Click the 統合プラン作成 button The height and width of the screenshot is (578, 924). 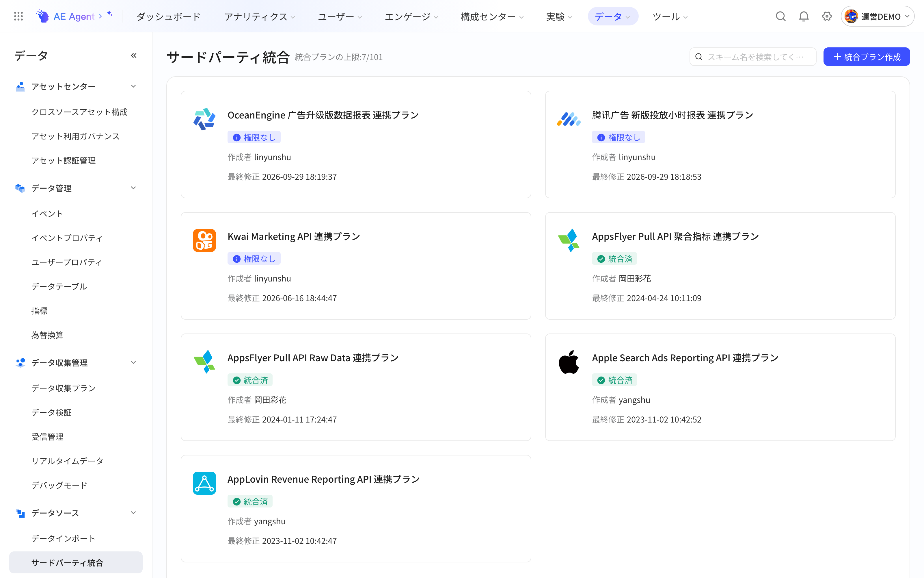[866, 57]
